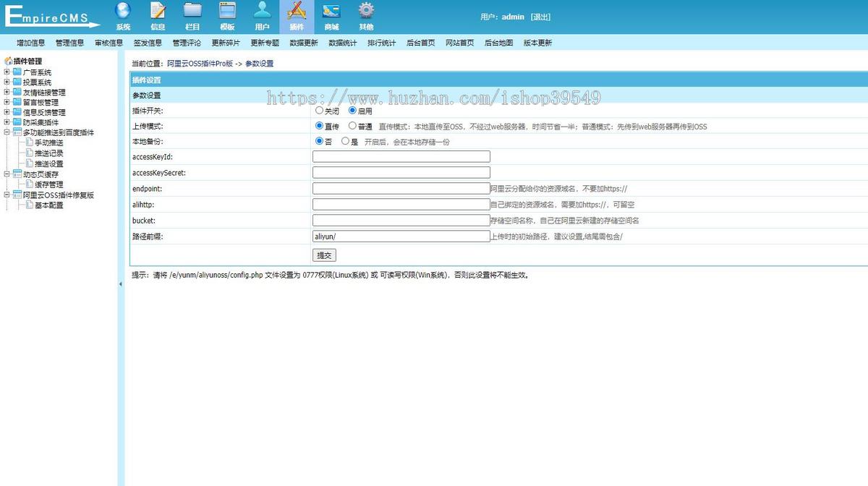Collapse the 阿里云OSS插件修复版 node
Image resolution: width=868 pixels, height=486 pixels.
[7, 195]
